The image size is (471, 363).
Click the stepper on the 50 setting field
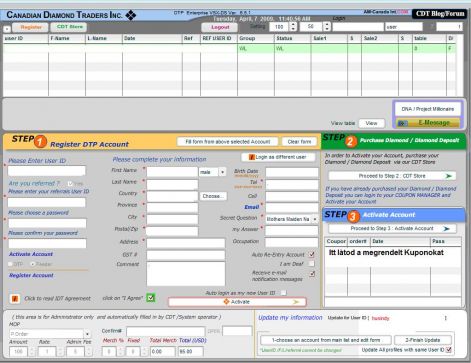(x=326, y=27)
